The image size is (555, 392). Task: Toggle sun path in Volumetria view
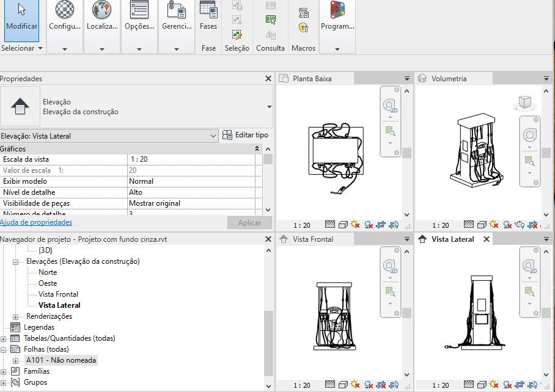coord(494,225)
